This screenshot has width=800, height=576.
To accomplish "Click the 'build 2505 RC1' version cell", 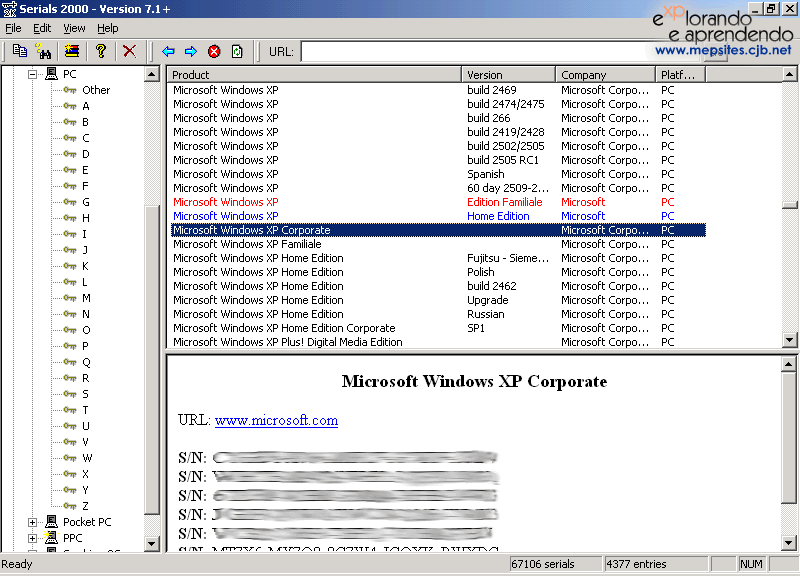I will pyautogui.click(x=503, y=160).
